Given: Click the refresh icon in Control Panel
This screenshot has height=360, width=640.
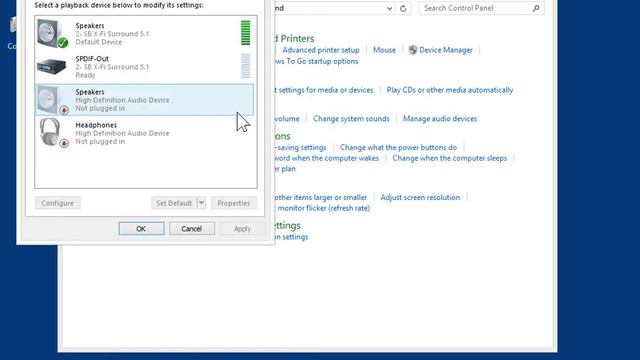Looking at the screenshot, I should (x=403, y=8).
